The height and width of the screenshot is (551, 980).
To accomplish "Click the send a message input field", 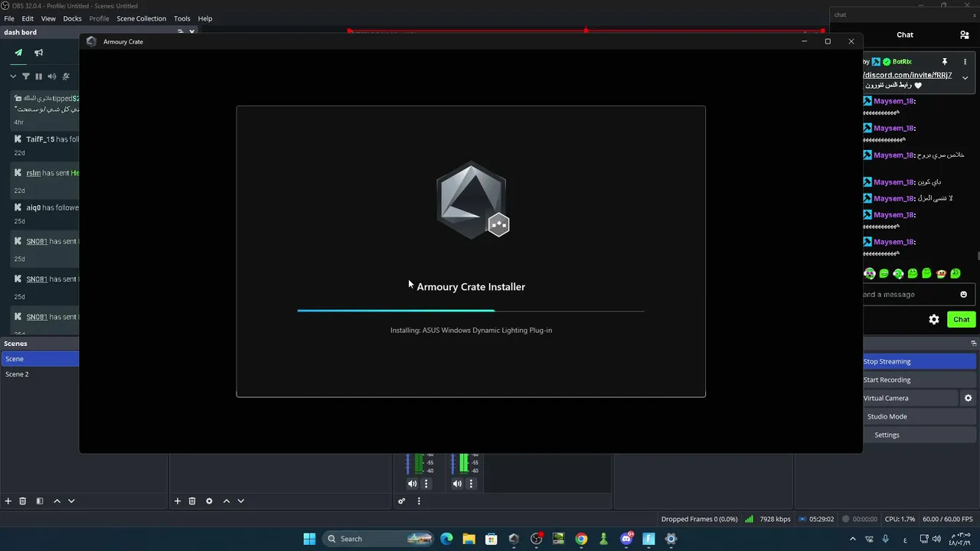I will (909, 295).
